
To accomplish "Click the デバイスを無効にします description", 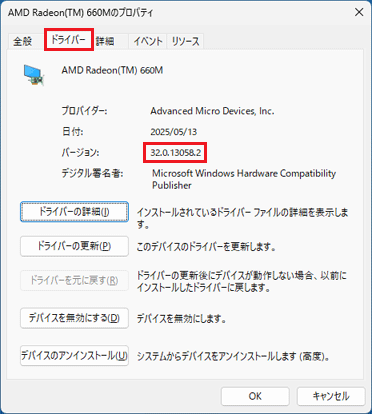I will [x=182, y=319].
